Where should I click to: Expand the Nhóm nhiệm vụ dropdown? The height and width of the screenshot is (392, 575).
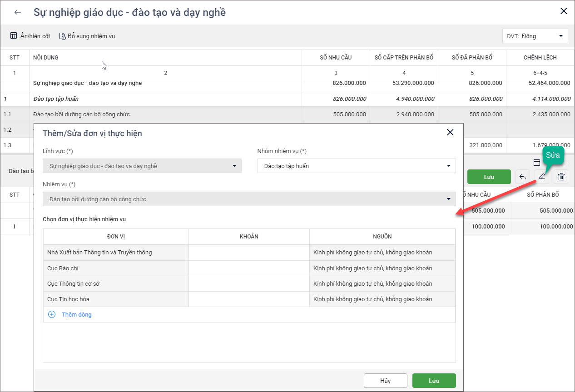357,166
